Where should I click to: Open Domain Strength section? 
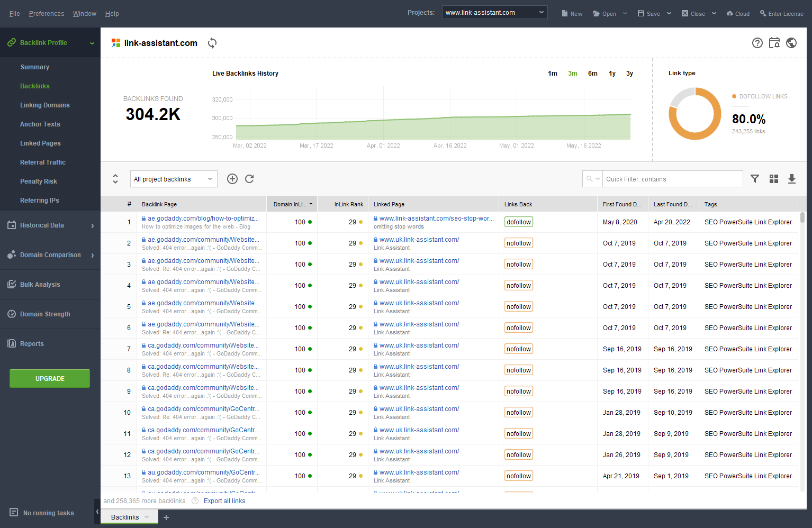(x=50, y=314)
